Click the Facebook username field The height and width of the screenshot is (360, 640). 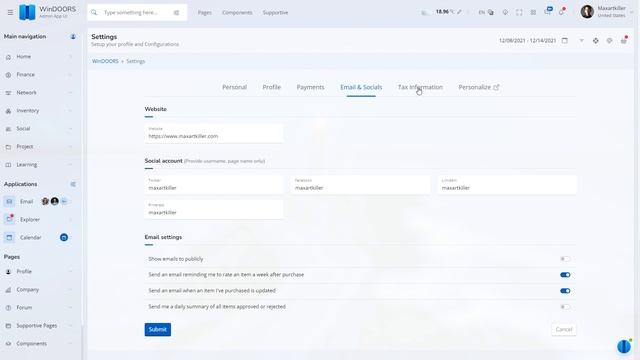[x=360, y=185]
